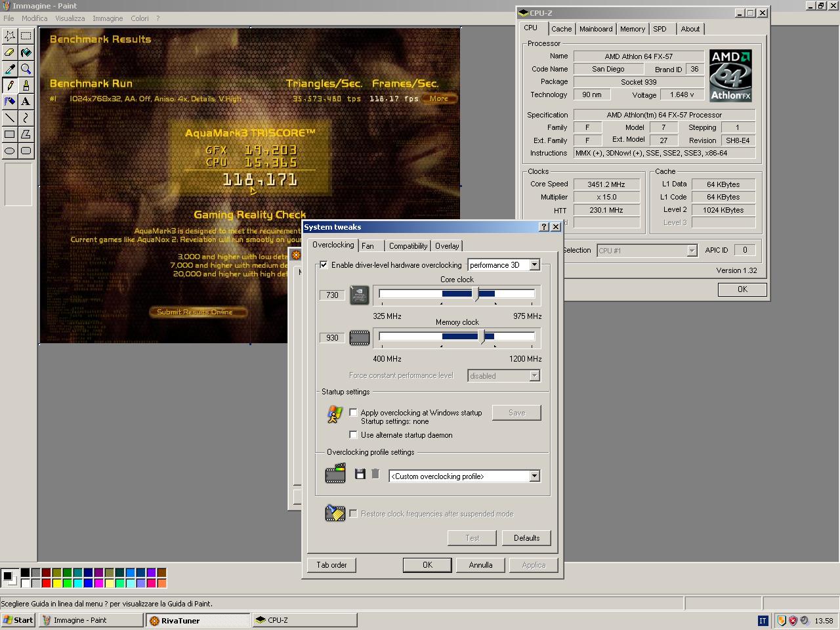Viewport: 840px width, 630px height.
Task: Toggle Restore clock frequencies after suspended mode
Action: (x=354, y=514)
